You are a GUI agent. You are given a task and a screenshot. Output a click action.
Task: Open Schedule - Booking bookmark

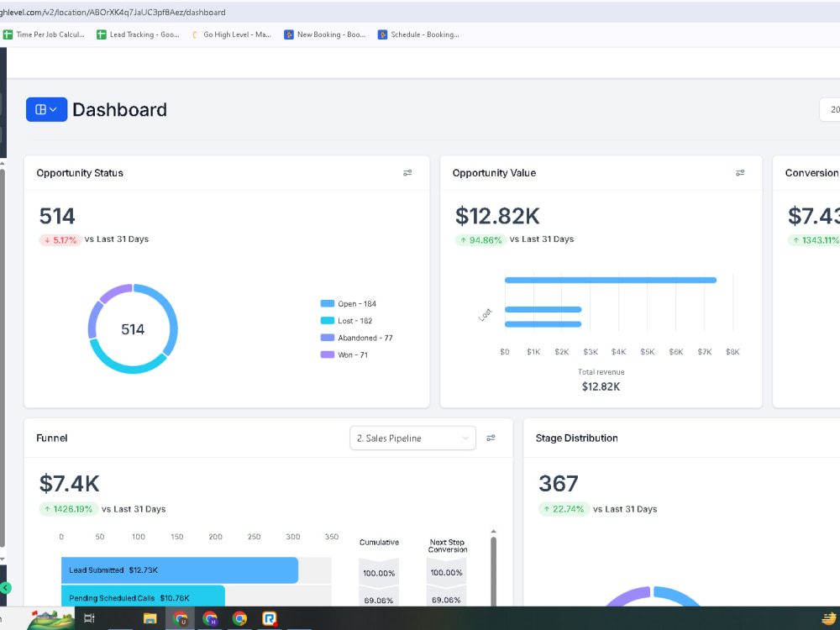419,34
